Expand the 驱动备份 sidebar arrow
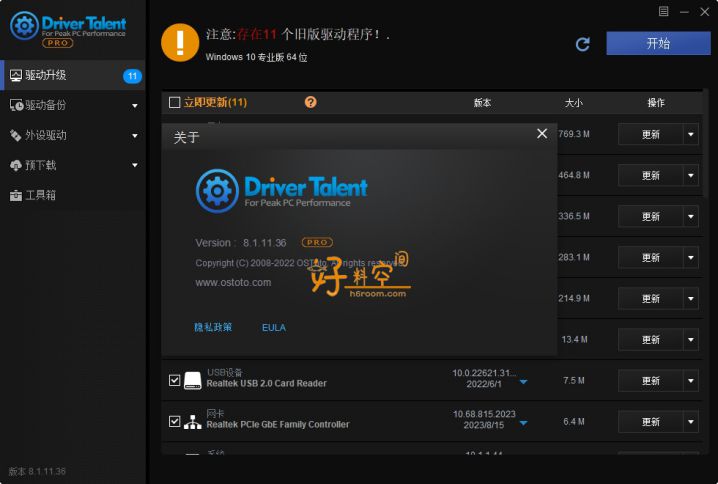Viewport: 718px width, 484px height. tap(135, 106)
